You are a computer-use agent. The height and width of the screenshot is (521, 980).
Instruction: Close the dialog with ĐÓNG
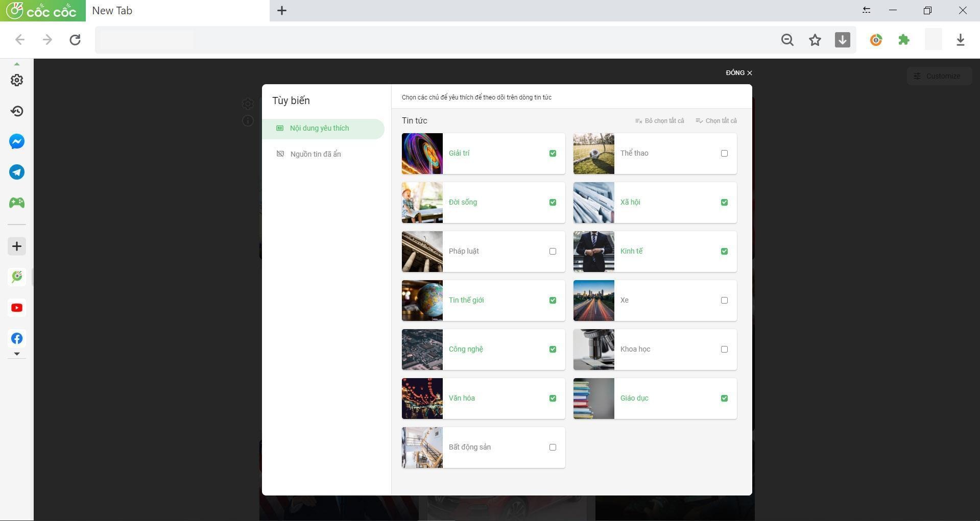coord(738,73)
